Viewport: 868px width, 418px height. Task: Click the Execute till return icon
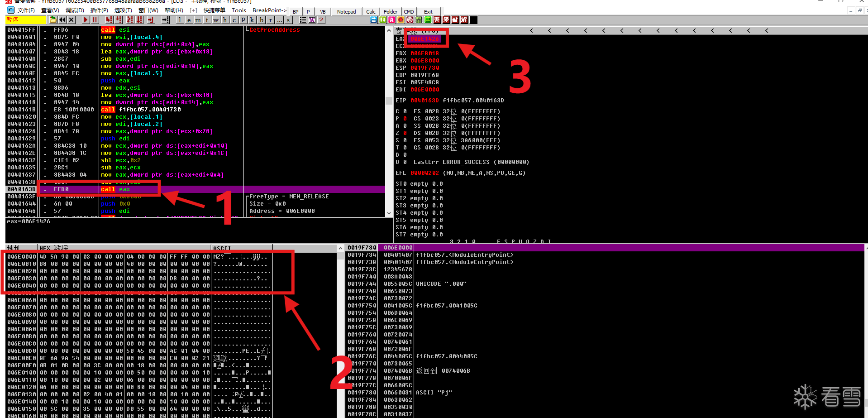click(151, 20)
